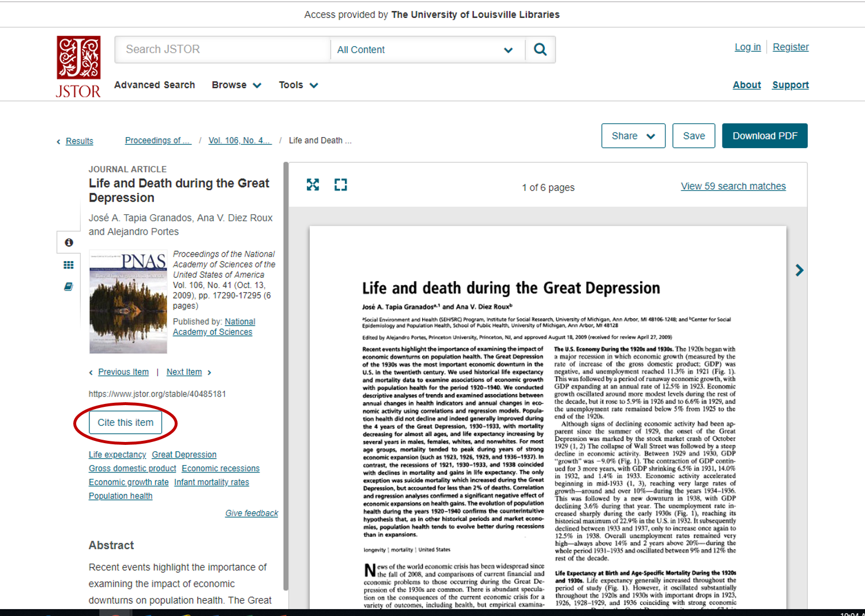Open the item information sidebar icon
Image resolution: width=865 pixels, height=616 pixels.
[x=69, y=243]
